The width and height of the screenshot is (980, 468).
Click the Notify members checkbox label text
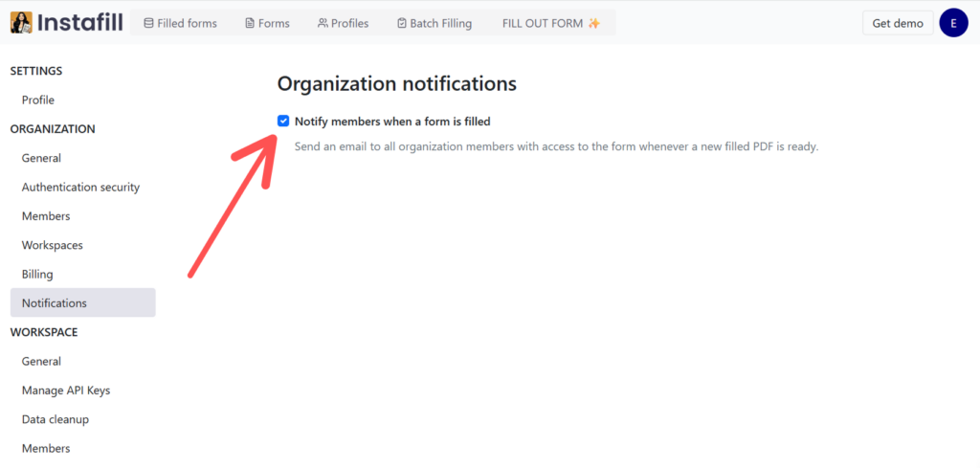(x=392, y=122)
